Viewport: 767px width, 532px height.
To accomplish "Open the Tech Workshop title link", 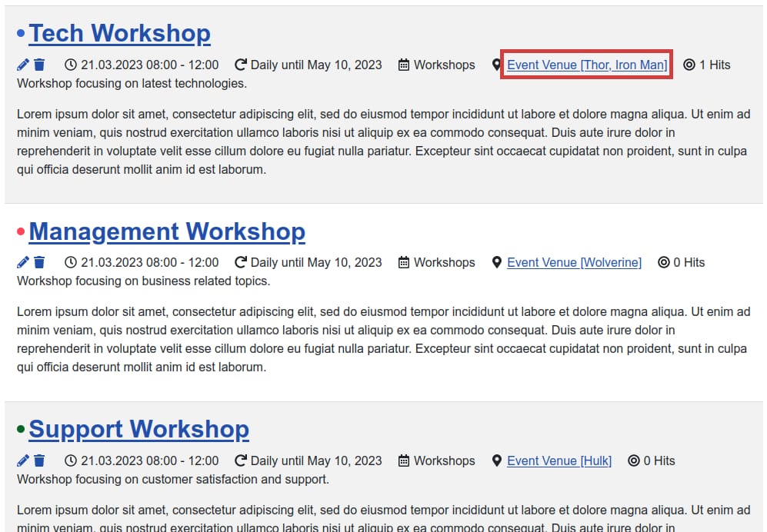I will [119, 34].
